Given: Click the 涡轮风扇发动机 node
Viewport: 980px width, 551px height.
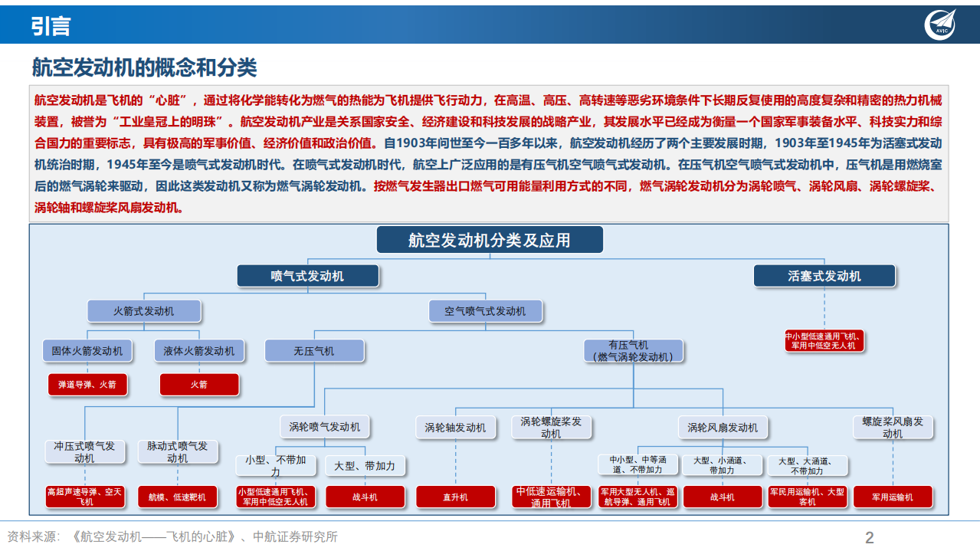Looking at the screenshot, I should point(723,428).
